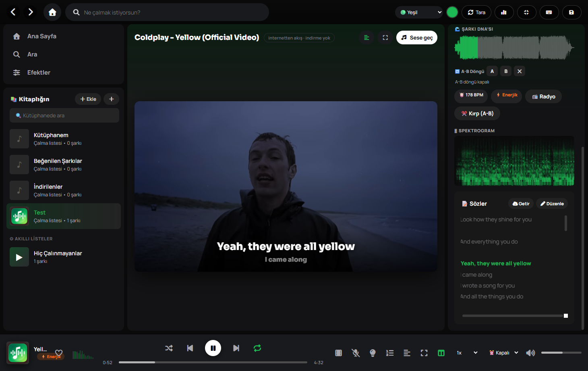
Task: Click the now playing album art
Action: (x=18, y=353)
